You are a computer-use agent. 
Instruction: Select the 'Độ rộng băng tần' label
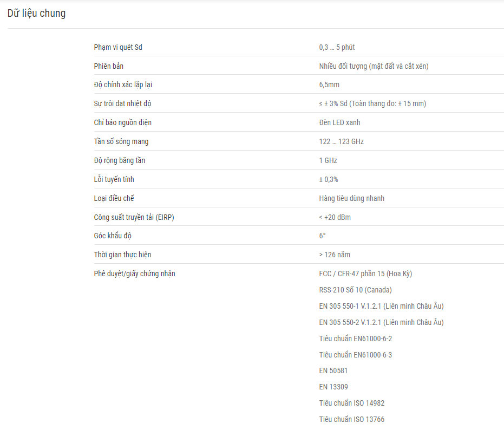119,160
